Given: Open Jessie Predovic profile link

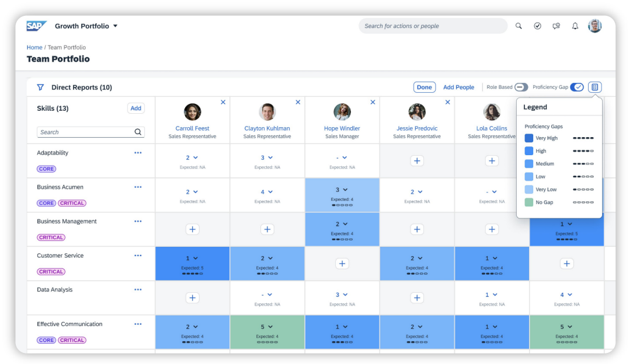Looking at the screenshot, I should click(x=417, y=128).
